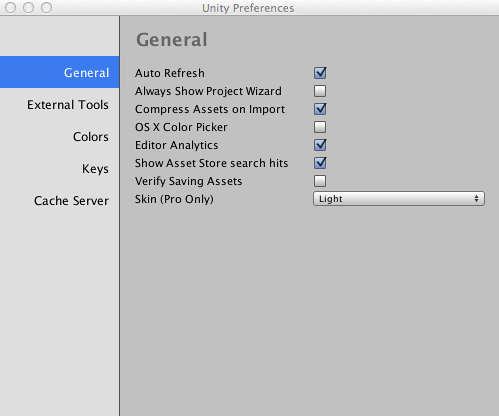
Task: Select the General preferences tab
Action: tap(59, 72)
